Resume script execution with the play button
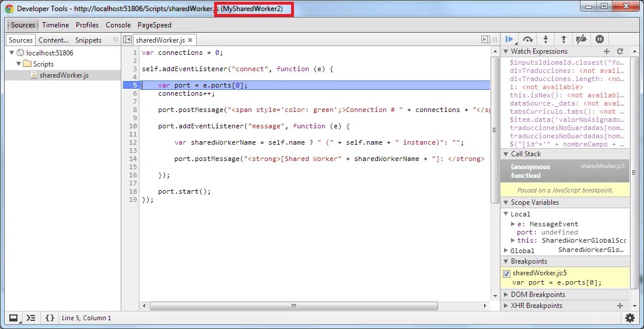Image resolution: width=644 pixels, height=329 pixels. point(509,40)
